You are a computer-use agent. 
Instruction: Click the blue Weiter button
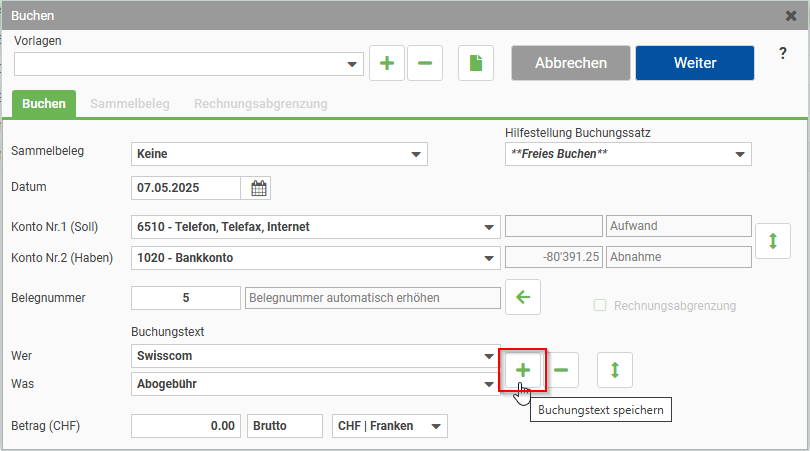(x=694, y=63)
